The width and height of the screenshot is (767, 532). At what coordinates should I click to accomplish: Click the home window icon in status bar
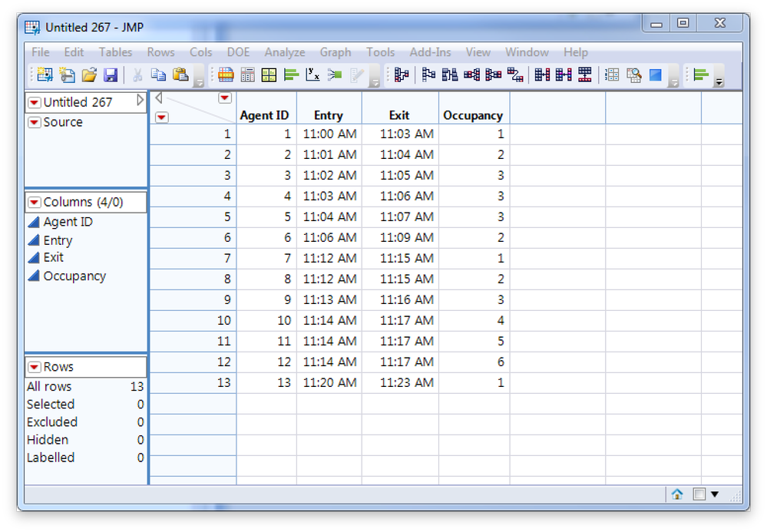[677, 494]
